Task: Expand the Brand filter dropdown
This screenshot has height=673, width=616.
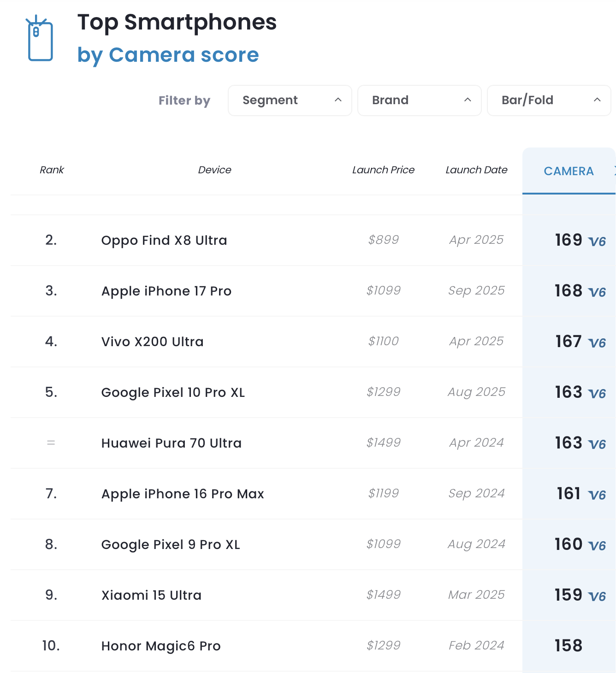Action: pos(420,100)
